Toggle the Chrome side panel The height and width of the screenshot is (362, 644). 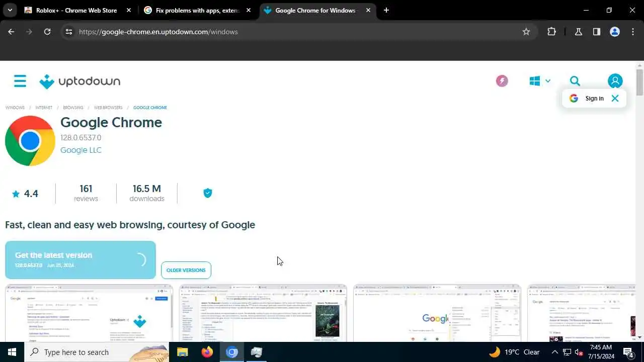(x=597, y=32)
